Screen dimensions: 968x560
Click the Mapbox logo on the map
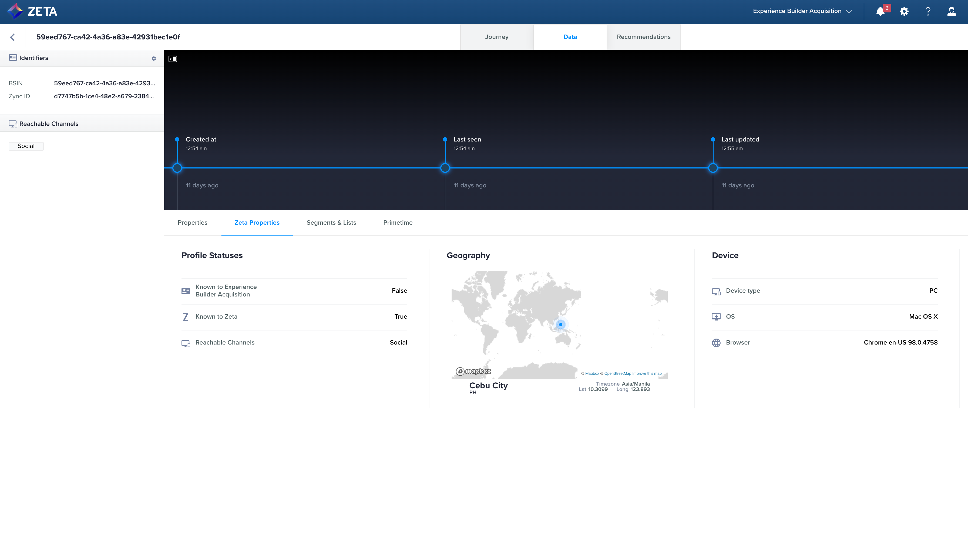(473, 371)
